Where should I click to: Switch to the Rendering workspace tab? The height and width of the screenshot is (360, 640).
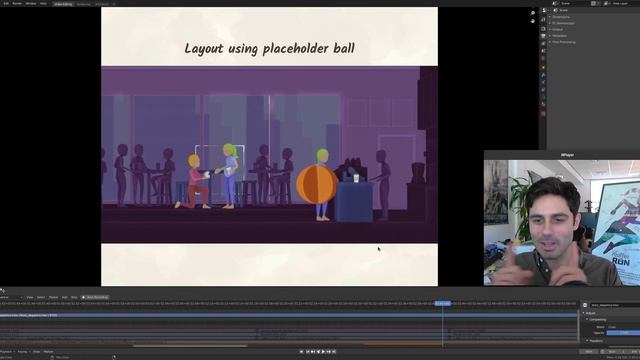[83, 4]
